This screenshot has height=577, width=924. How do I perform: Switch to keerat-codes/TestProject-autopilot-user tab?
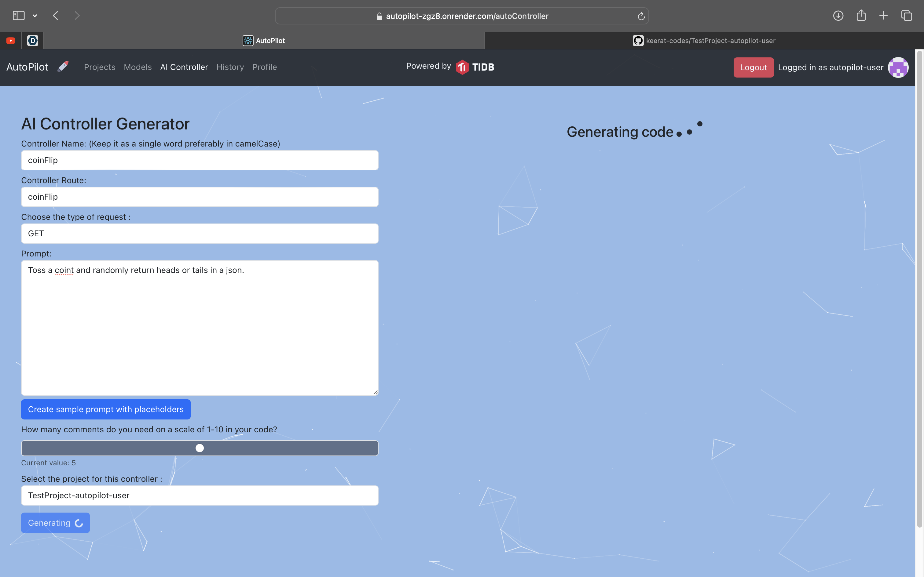pos(704,40)
